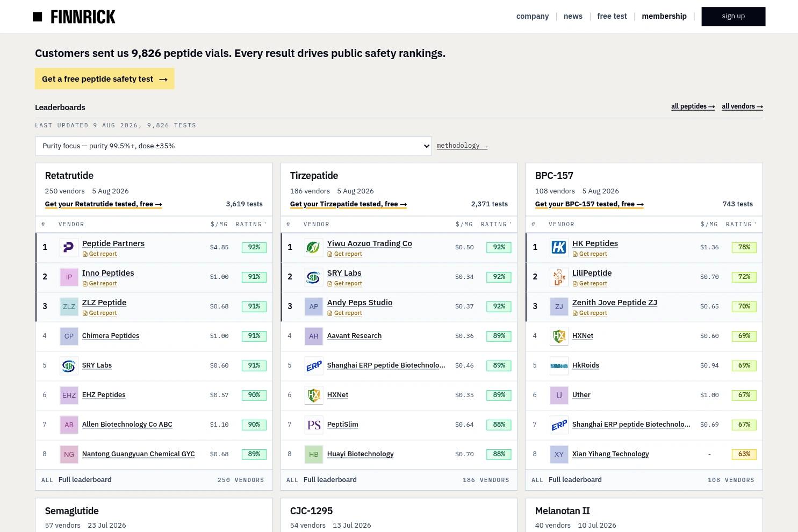Click the HK Peptides logo icon
The image size is (798, 532).
(559, 247)
